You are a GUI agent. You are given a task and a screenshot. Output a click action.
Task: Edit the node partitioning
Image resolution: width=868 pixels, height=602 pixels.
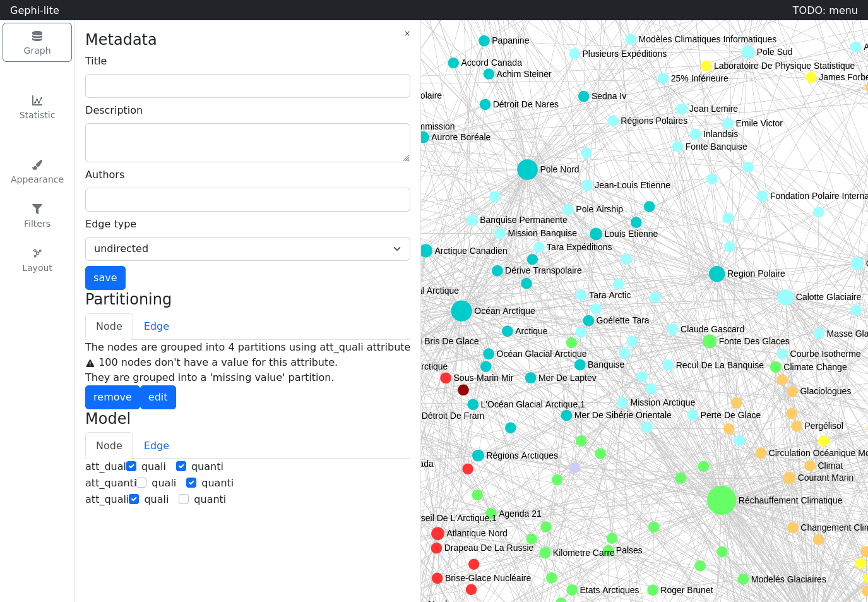158,397
